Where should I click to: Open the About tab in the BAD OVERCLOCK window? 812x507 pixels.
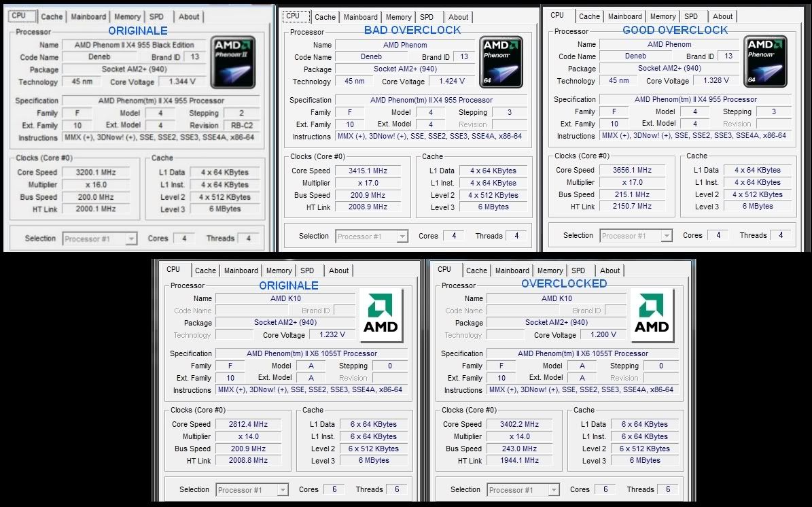click(458, 17)
